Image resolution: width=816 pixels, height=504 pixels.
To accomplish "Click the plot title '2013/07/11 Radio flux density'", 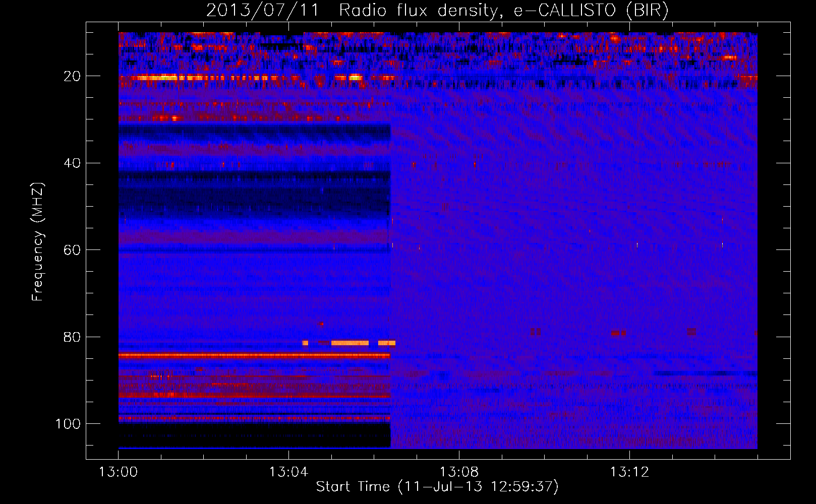I will [x=352, y=10].
